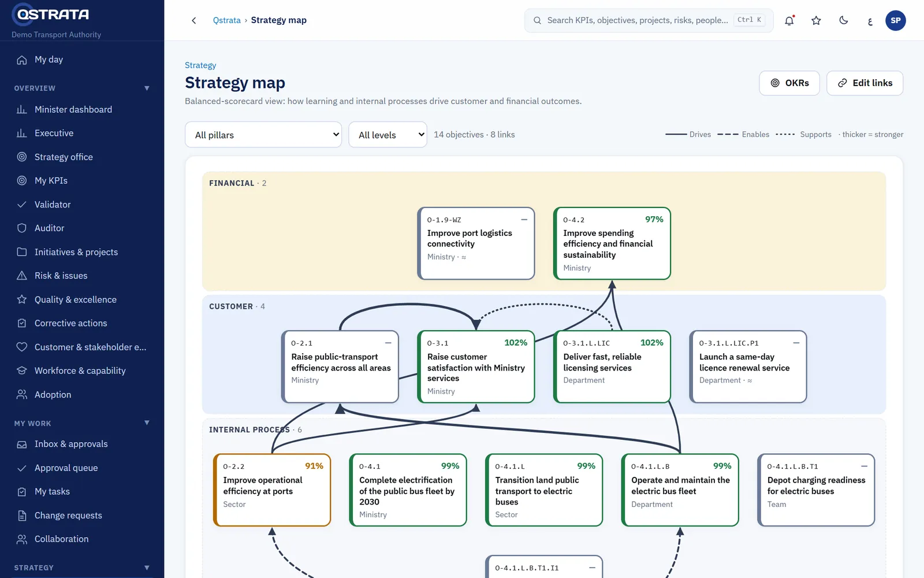Open Minister dashboard in the sidebar
The height and width of the screenshot is (578, 924).
pos(82,109)
